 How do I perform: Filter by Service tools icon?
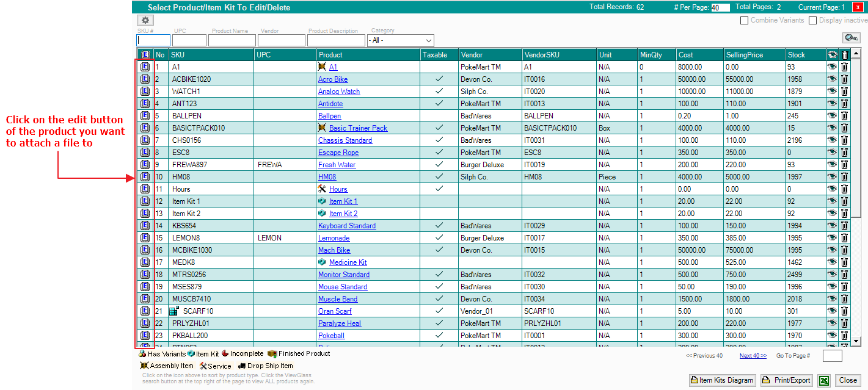tap(203, 366)
